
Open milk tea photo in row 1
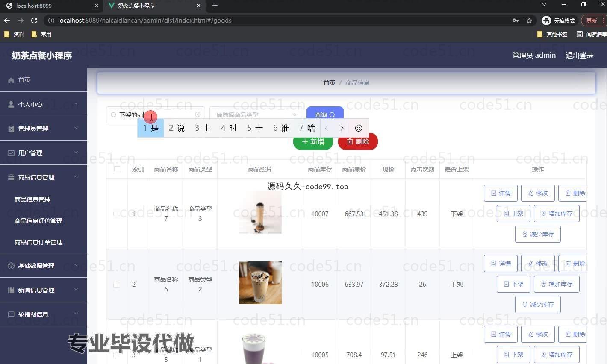[x=260, y=212]
